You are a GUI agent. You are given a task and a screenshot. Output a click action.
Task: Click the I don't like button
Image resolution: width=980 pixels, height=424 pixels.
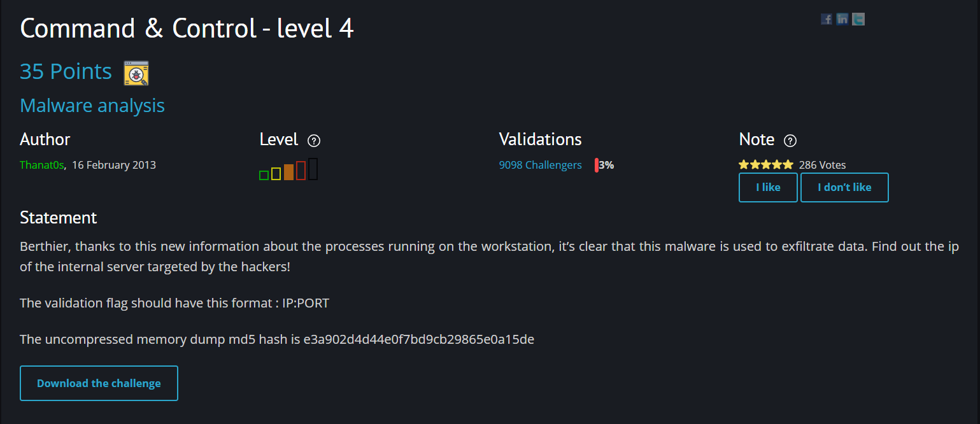844,187
